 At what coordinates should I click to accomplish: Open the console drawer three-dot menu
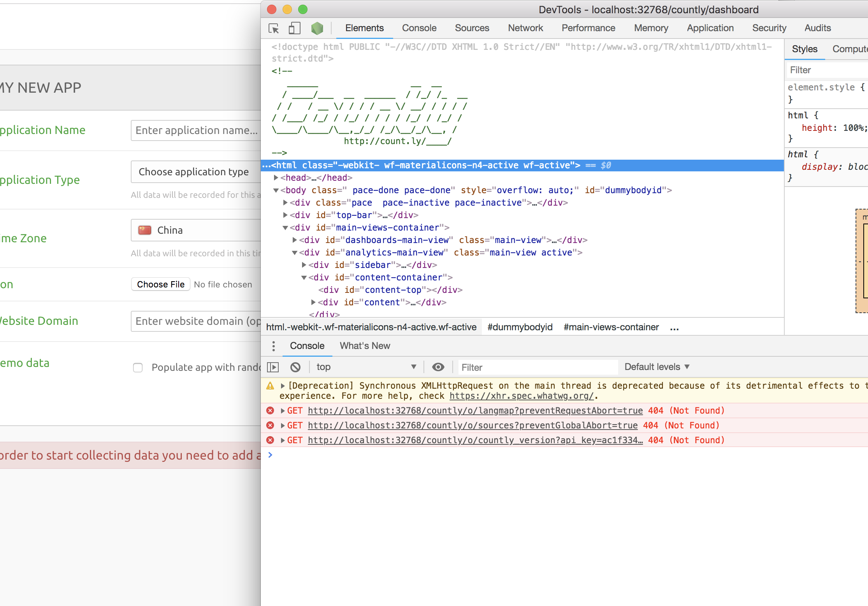point(274,346)
